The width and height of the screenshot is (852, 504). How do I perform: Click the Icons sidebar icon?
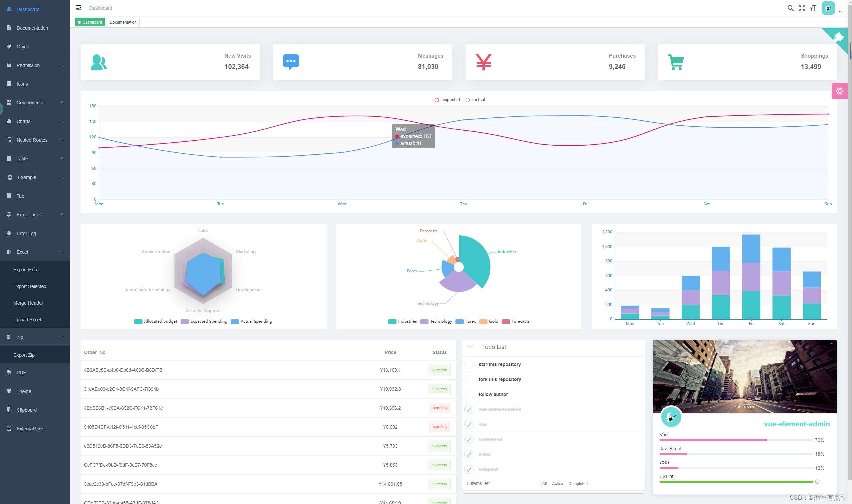coord(9,84)
